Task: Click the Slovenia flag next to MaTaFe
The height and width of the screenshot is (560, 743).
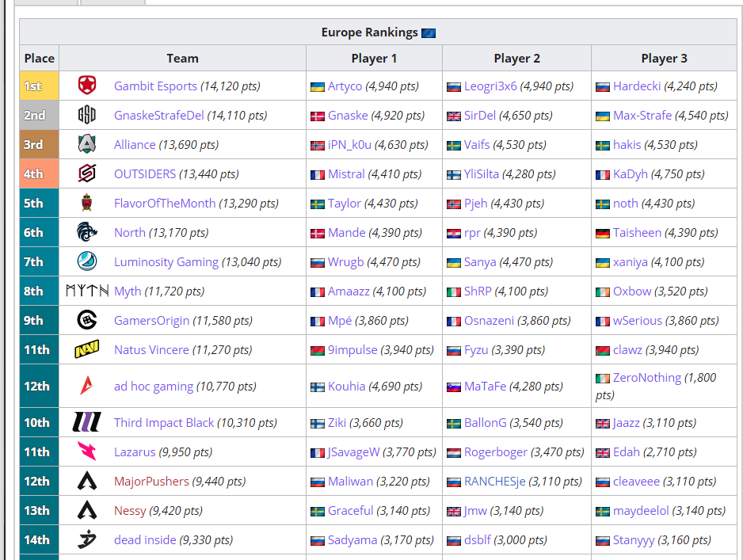Action: (454, 387)
